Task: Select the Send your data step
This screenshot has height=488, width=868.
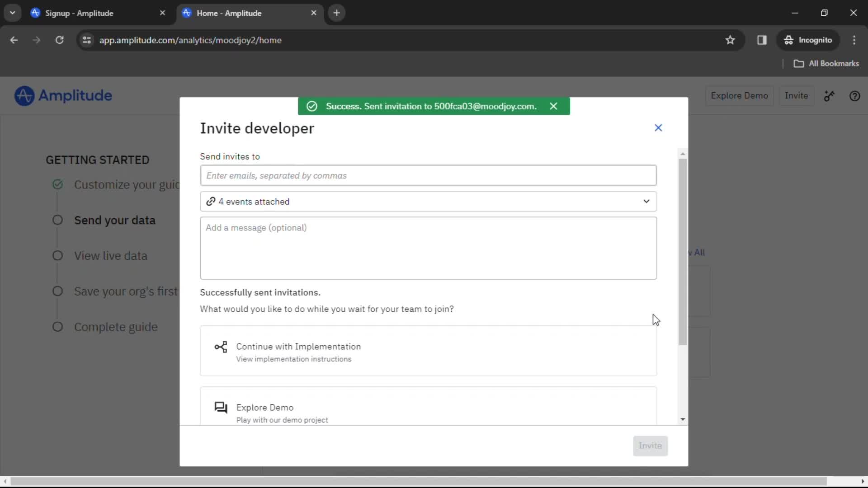Action: [114, 220]
